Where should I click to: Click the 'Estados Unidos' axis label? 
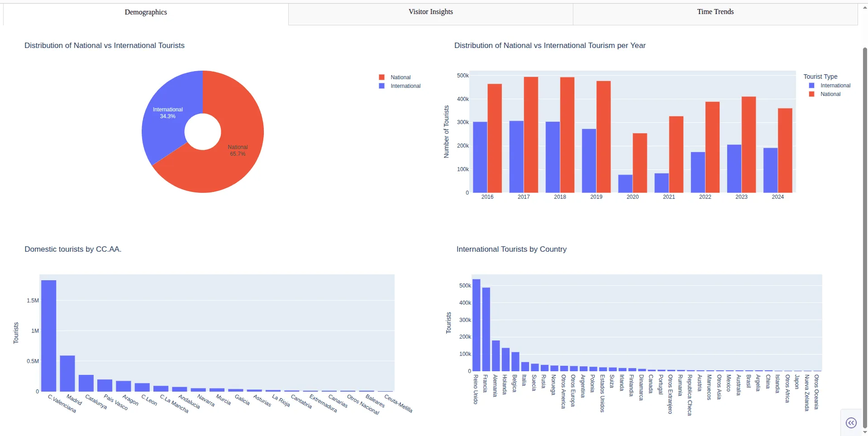pyautogui.click(x=602, y=393)
